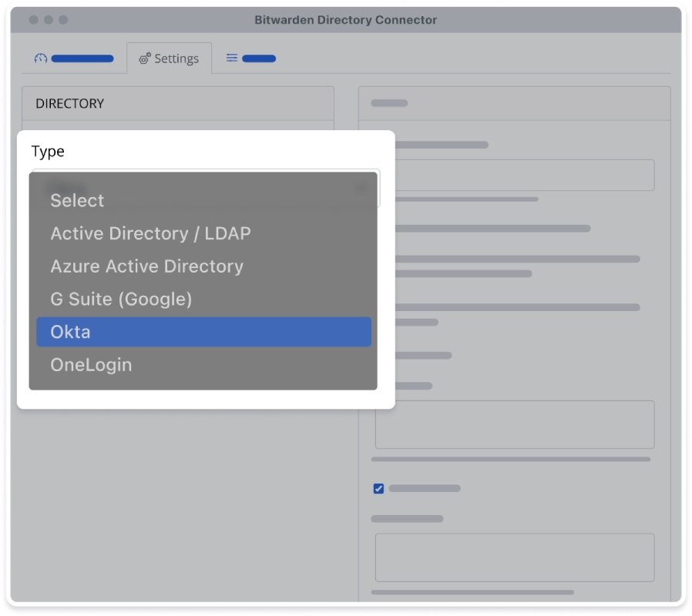Click the Bitwarden Directory Connector title
This screenshot has height=616, width=692.
click(x=345, y=20)
